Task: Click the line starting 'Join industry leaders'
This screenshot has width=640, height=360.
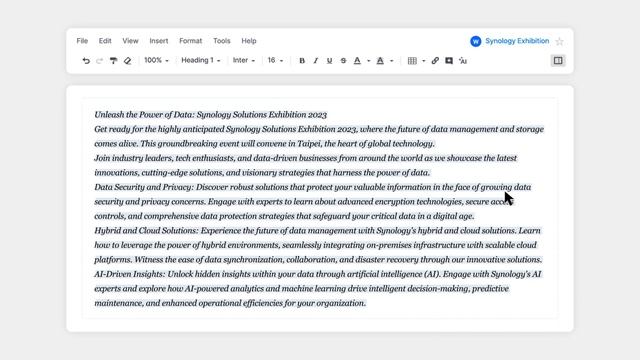Action: [x=305, y=158]
